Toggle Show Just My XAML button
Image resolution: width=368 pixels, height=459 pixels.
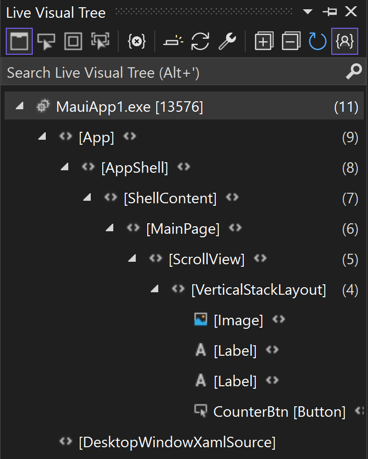[344, 41]
